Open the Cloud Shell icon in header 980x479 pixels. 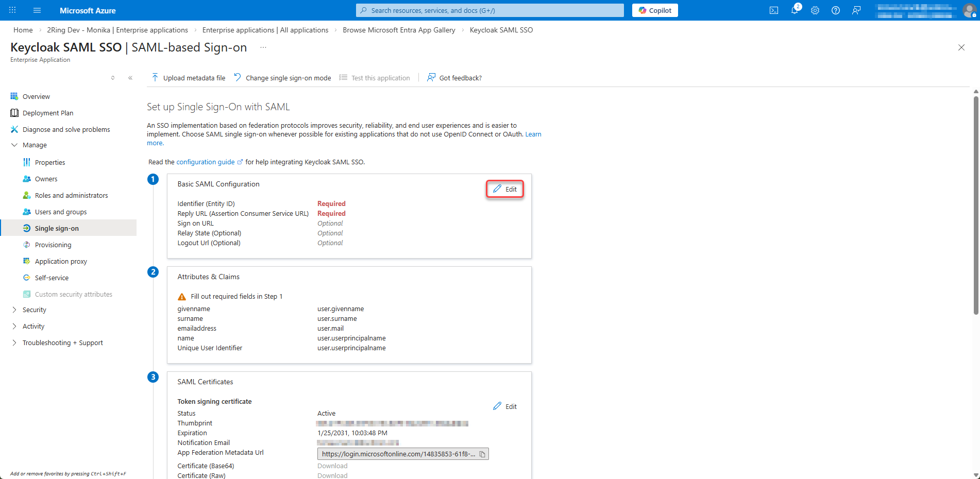773,10
